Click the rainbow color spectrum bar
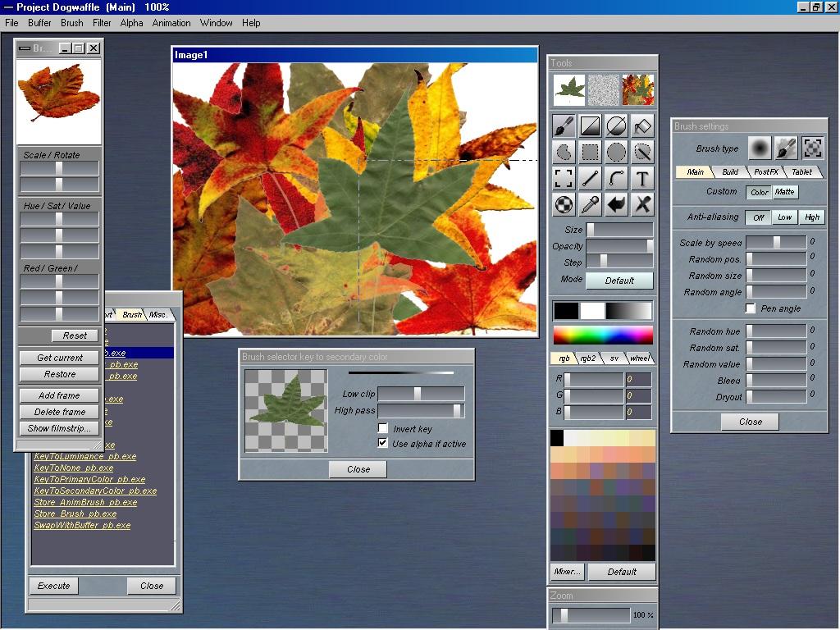Image resolution: width=840 pixels, height=630 pixels. (x=603, y=335)
